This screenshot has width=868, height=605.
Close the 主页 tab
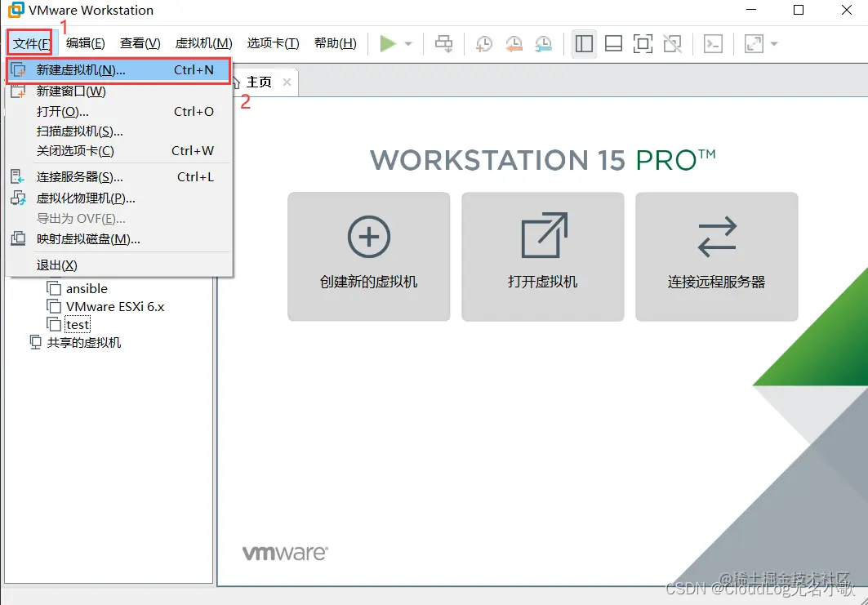pyautogui.click(x=287, y=82)
